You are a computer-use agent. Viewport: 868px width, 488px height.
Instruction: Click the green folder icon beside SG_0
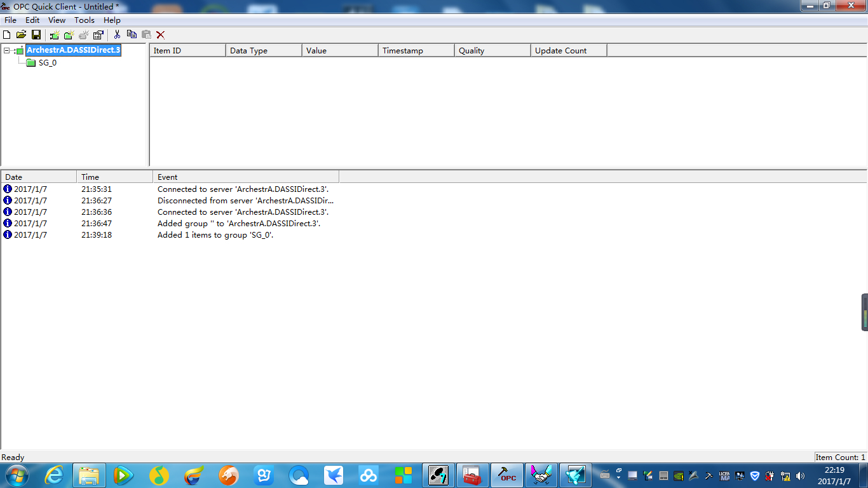pos(31,62)
